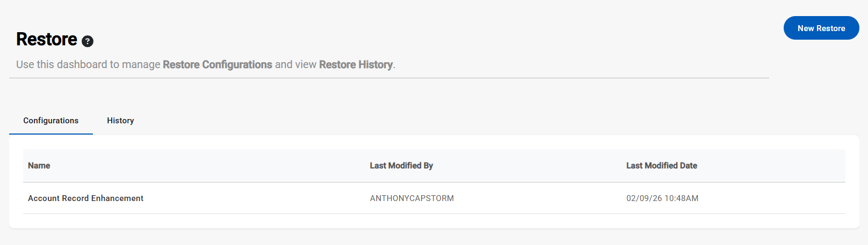This screenshot has height=245, width=868.
Task: Click the white card area below the table row
Action: click(x=430, y=221)
